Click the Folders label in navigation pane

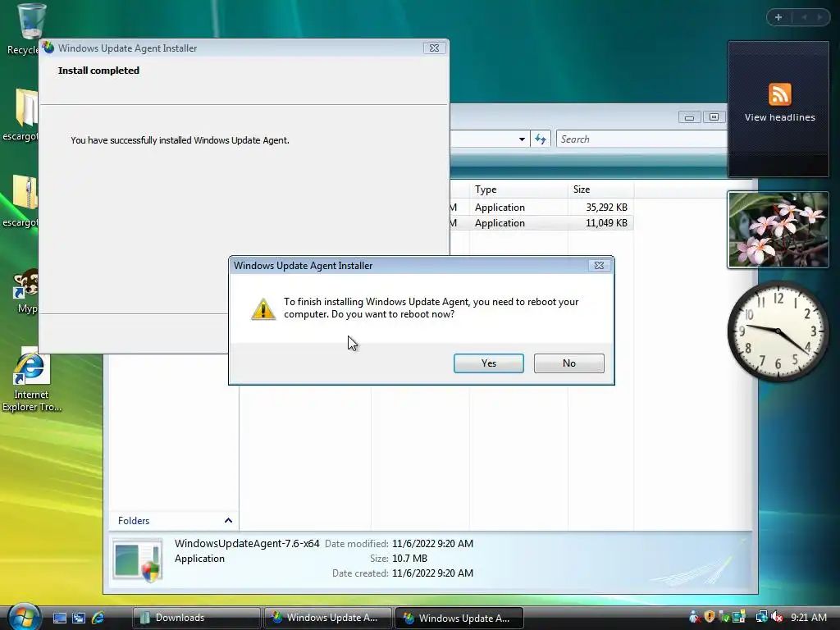134,521
